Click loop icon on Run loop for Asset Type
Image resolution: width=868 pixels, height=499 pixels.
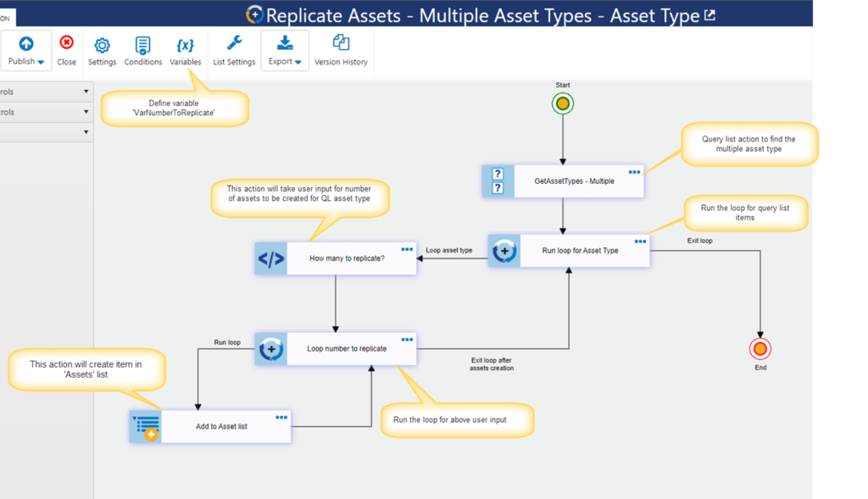[x=504, y=251]
